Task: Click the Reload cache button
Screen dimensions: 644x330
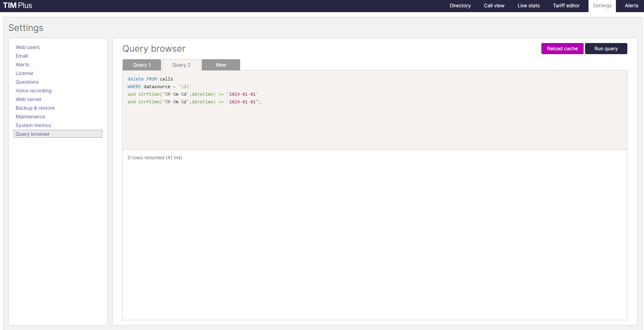Action: (562, 49)
